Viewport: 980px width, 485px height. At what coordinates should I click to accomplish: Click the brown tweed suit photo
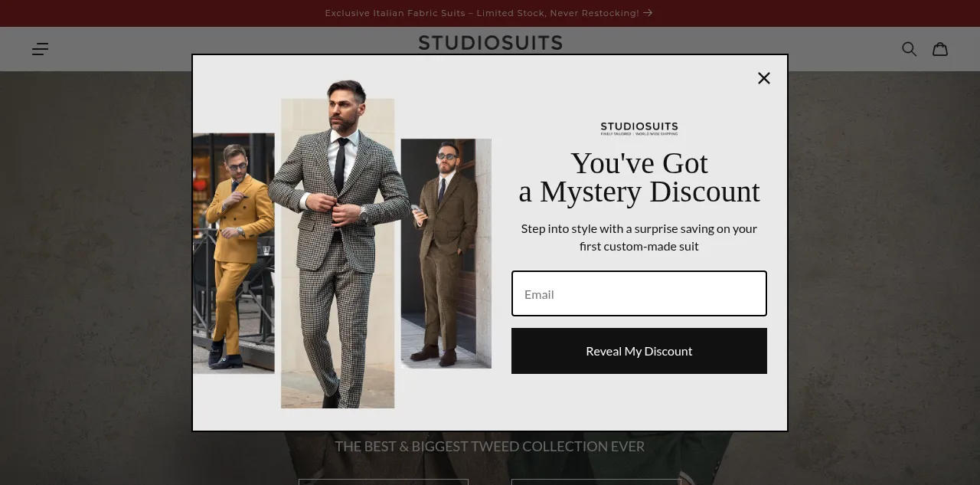click(x=446, y=254)
